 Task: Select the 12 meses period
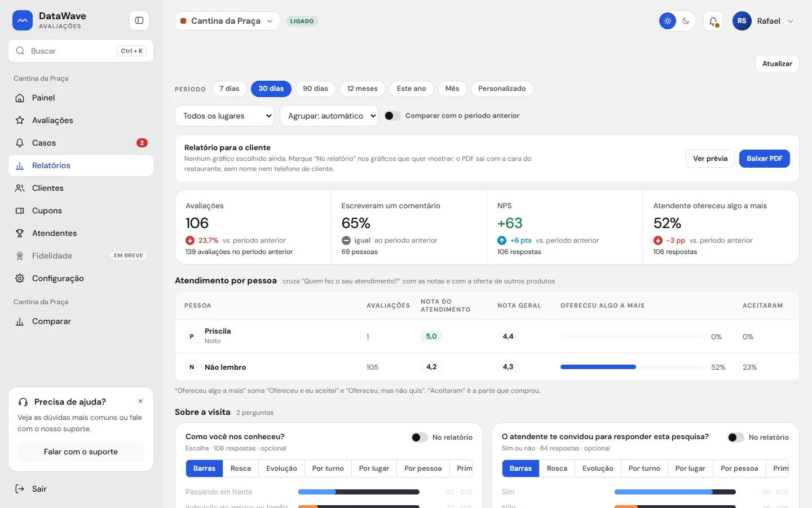[363, 89]
